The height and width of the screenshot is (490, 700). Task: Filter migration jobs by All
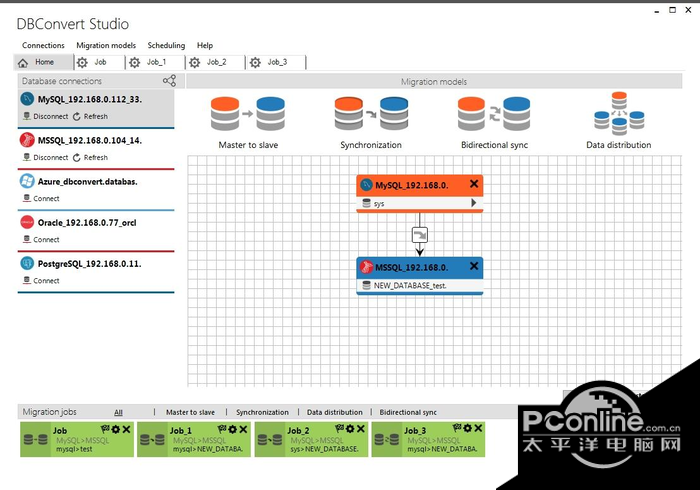click(x=118, y=412)
